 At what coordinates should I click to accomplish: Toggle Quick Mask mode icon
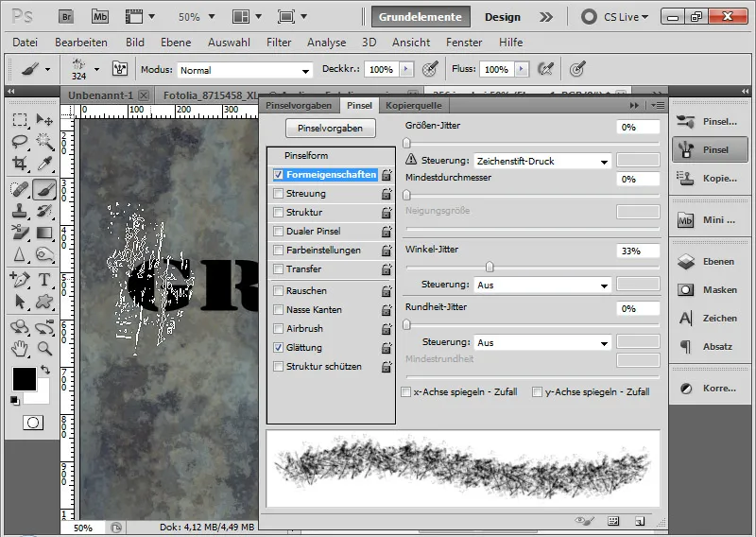[x=33, y=423]
